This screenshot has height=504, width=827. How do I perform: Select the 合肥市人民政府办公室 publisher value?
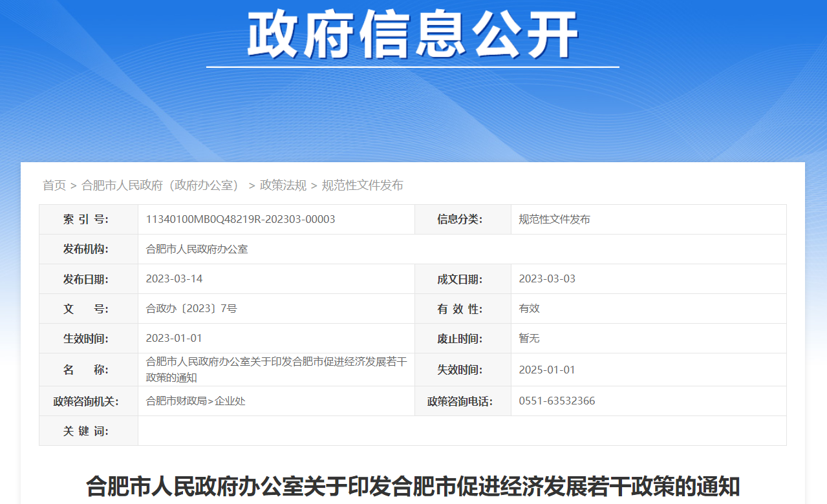tap(197, 249)
